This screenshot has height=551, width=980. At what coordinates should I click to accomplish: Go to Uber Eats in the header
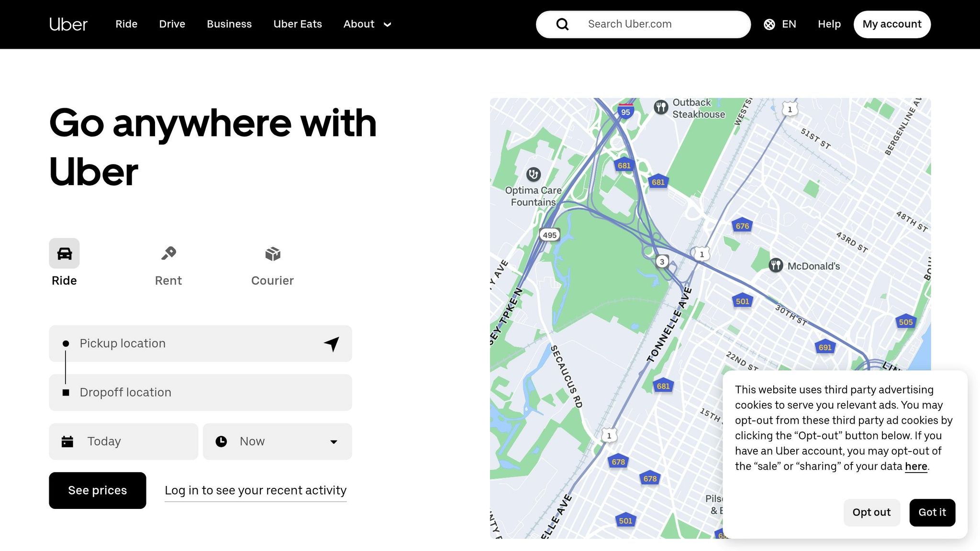[298, 24]
